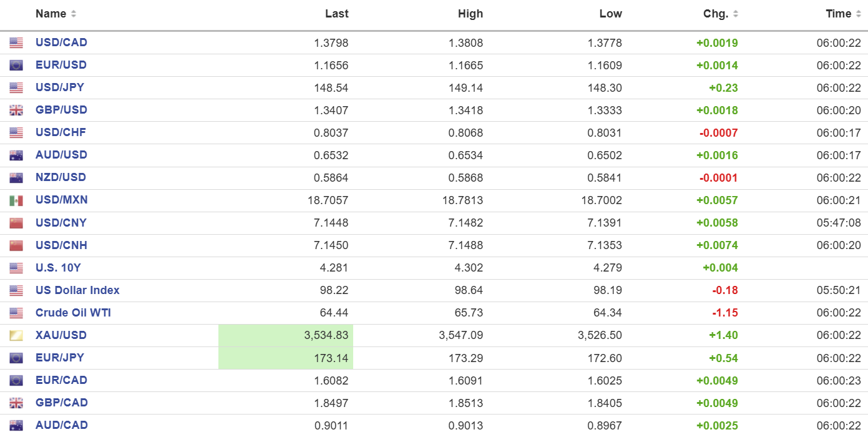Open the EUR/USD pair link
Image resolution: width=868 pixels, height=432 pixels.
tap(61, 65)
